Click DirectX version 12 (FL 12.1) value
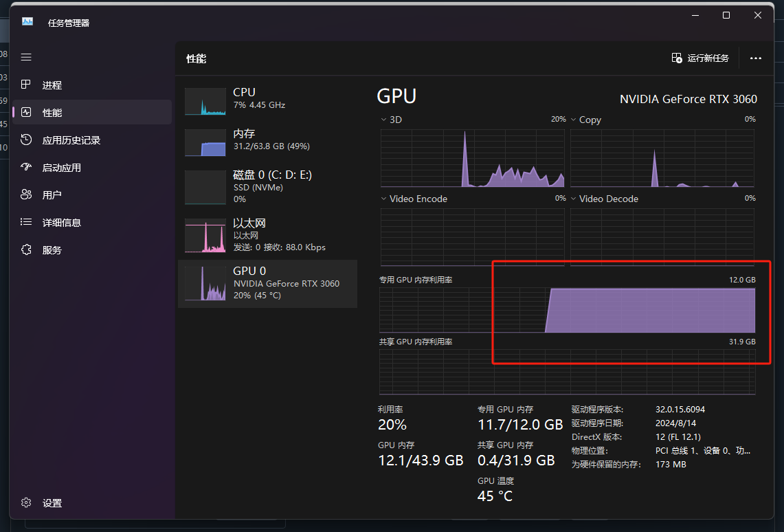Viewport: 784px width, 532px height. pyautogui.click(x=678, y=437)
